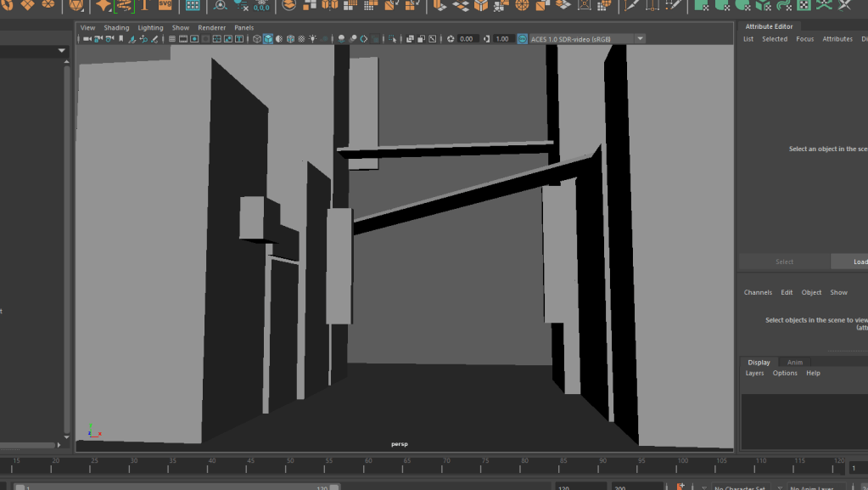The image size is (868, 490).
Task: Enable use all lights bulb icon
Action: pos(313,39)
